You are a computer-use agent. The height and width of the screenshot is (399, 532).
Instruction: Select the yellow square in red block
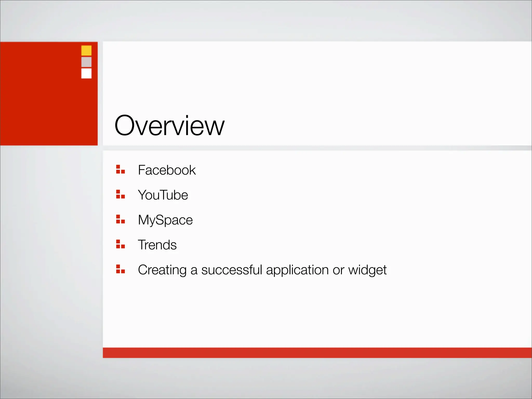coord(86,50)
